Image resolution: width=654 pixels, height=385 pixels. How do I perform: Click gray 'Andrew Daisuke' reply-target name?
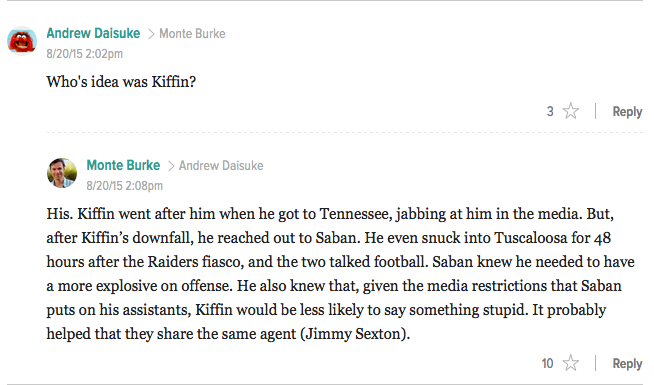tap(221, 166)
